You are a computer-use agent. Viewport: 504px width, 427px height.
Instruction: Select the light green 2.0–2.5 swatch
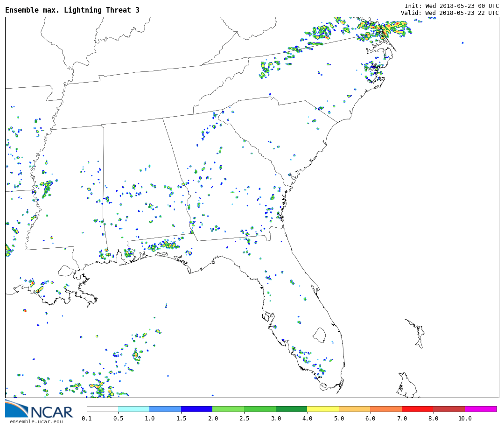click(x=228, y=409)
